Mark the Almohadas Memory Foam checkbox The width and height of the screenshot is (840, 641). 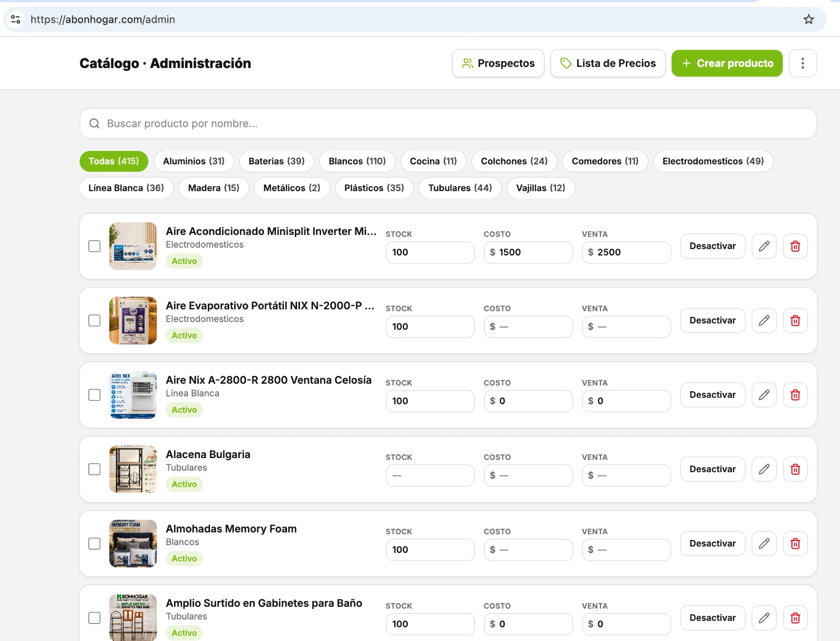click(94, 543)
